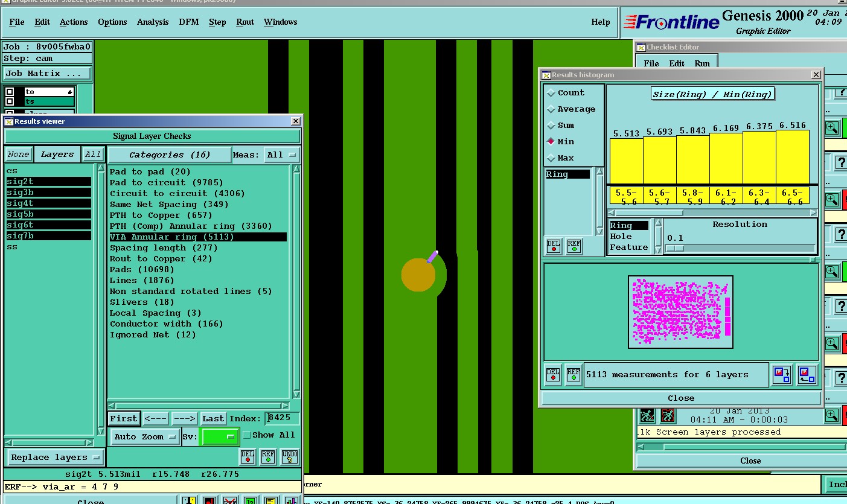Click DEL icon beside measurements count text
The image size is (847, 504).
point(552,375)
